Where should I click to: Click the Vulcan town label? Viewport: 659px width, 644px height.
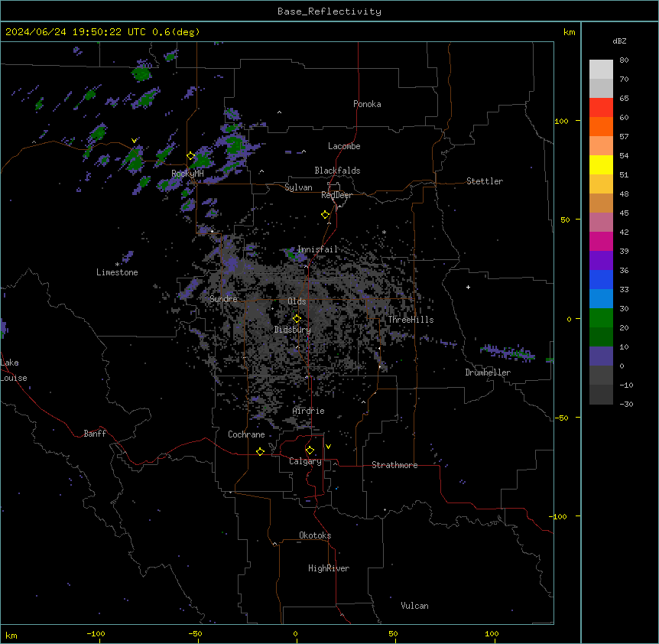point(415,606)
